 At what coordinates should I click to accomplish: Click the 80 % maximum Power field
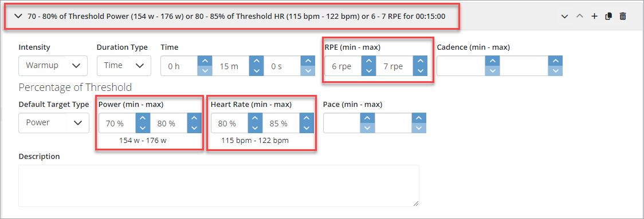tap(169, 122)
